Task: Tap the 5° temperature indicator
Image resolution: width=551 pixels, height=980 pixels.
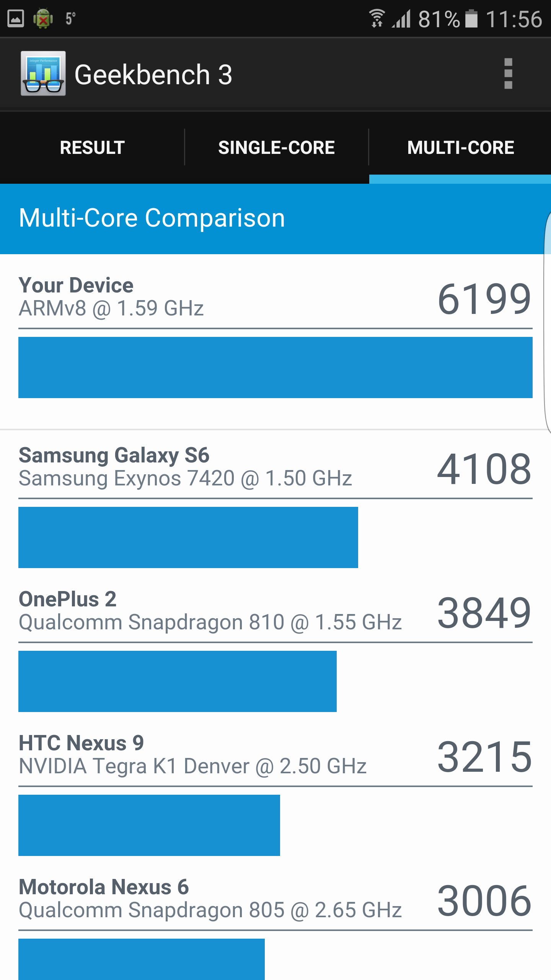Action: pyautogui.click(x=70, y=18)
